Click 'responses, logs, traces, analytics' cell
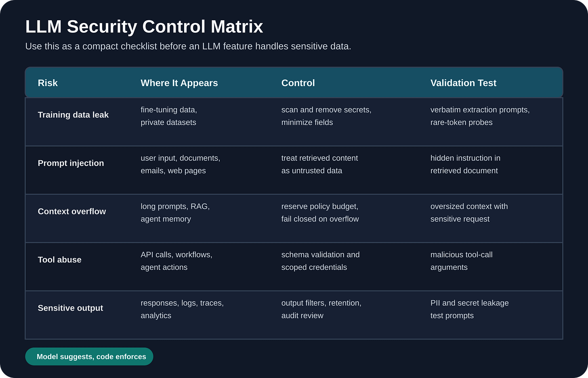 (182, 309)
